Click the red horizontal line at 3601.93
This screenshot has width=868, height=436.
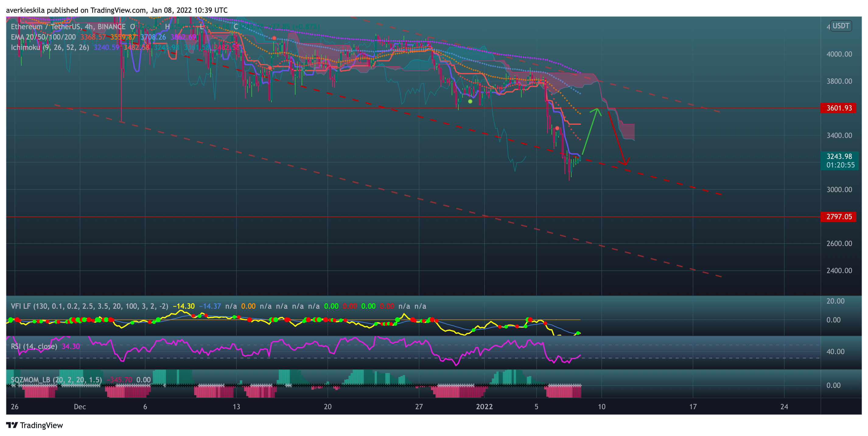coord(413,108)
